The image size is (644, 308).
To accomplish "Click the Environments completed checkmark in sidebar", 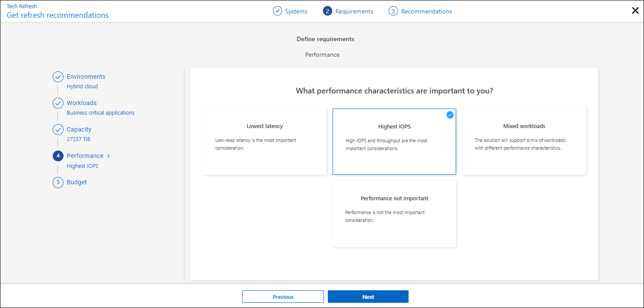I will tap(58, 77).
